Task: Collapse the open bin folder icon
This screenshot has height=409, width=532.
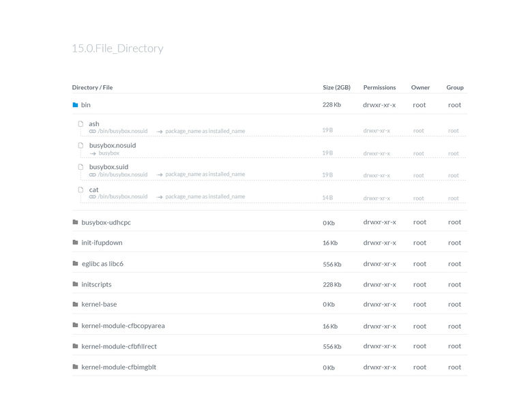Action: (x=76, y=105)
